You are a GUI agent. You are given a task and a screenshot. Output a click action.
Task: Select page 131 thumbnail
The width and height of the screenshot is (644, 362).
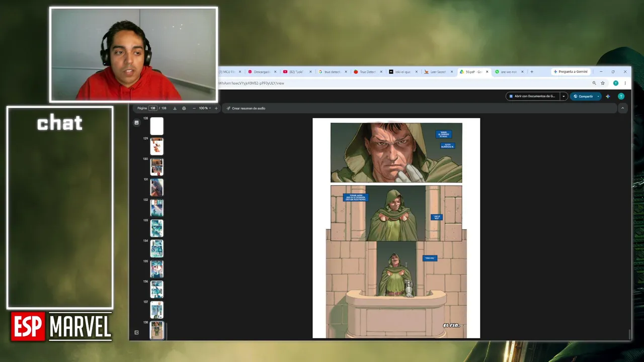pos(157,188)
